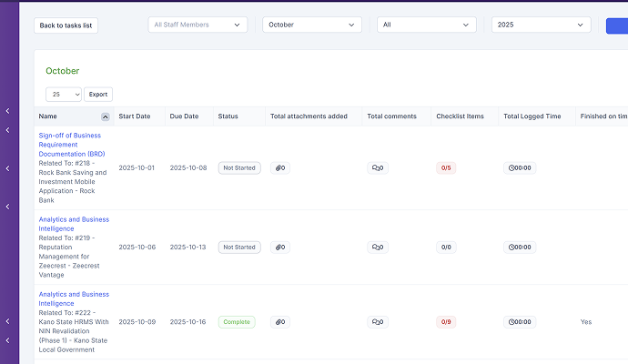The width and height of the screenshot is (628, 364).
Task: Click the sort arrow icon beside the Name column
Action: [106, 116]
